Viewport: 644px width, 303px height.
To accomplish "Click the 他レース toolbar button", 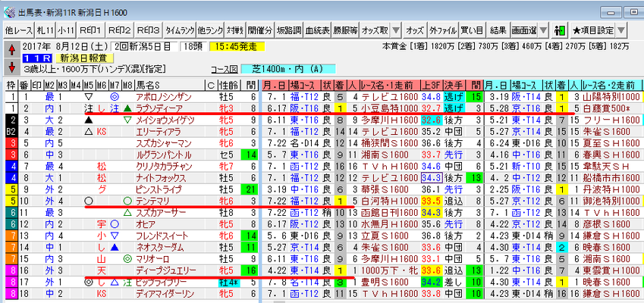I will coord(18,31).
